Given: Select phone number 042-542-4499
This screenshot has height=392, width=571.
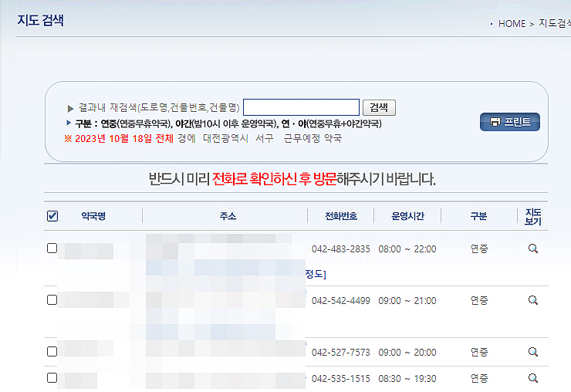Looking at the screenshot, I should point(341,301).
